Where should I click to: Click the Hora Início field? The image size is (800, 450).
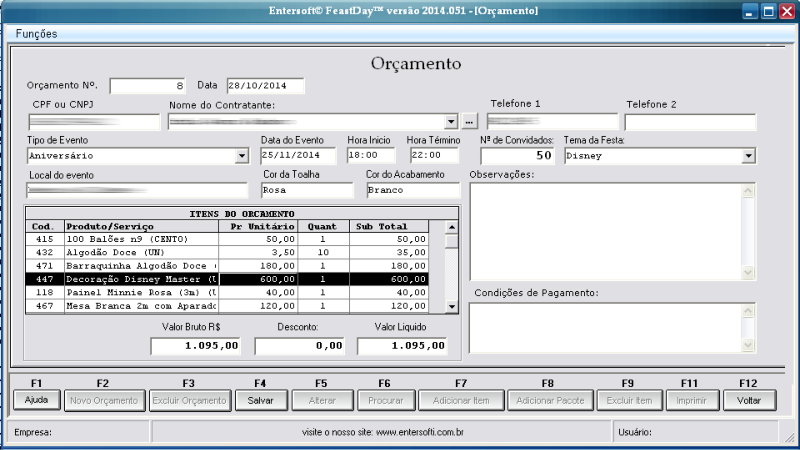pos(371,155)
